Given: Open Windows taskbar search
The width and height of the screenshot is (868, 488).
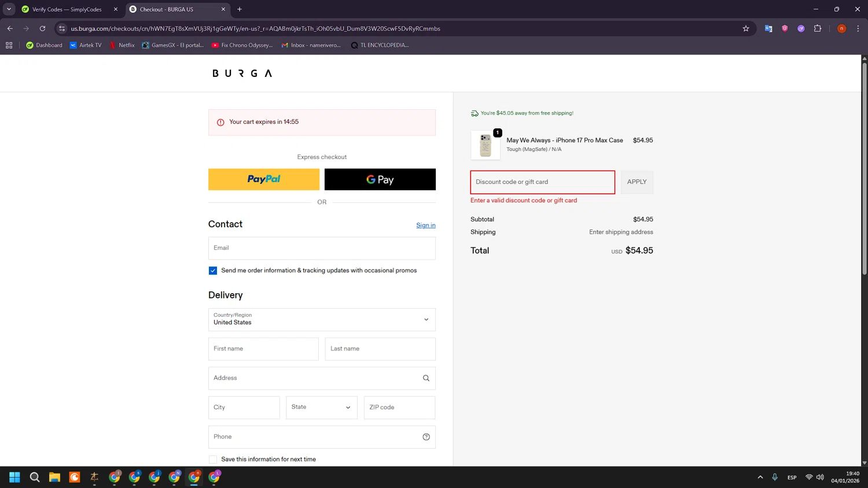Looking at the screenshot, I should [35, 477].
